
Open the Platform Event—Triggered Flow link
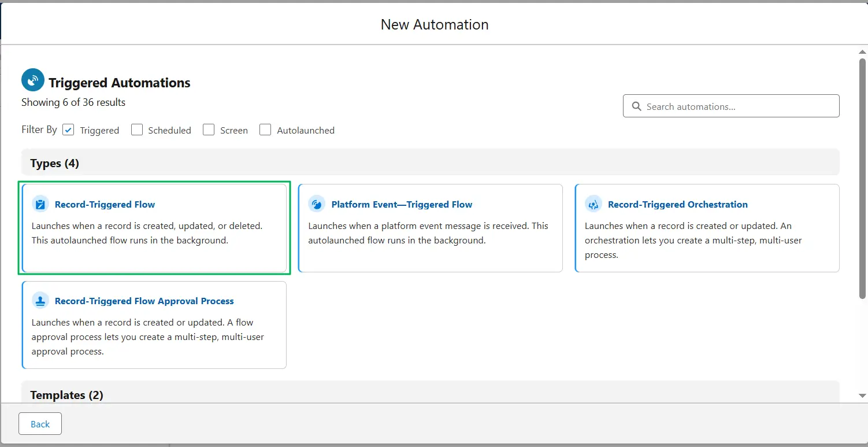[402, 204]
